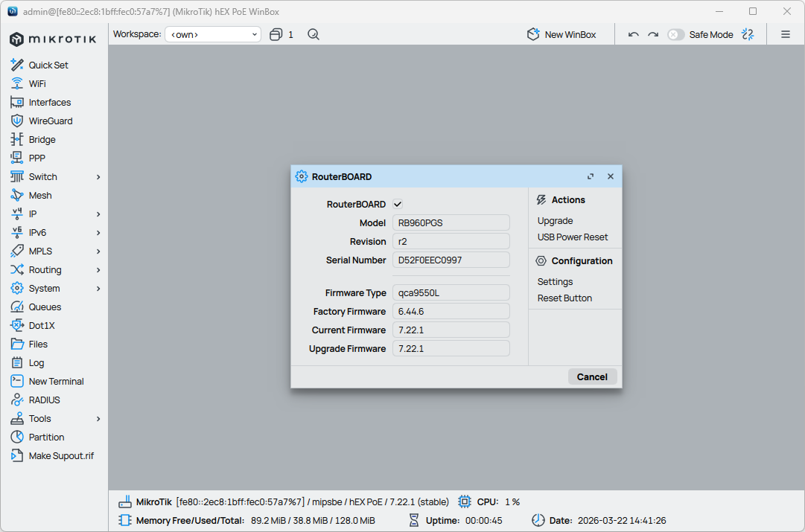Viewport: 805px width, 532px height.
Task: Click Upgrade action
Action: click(555, 220)
